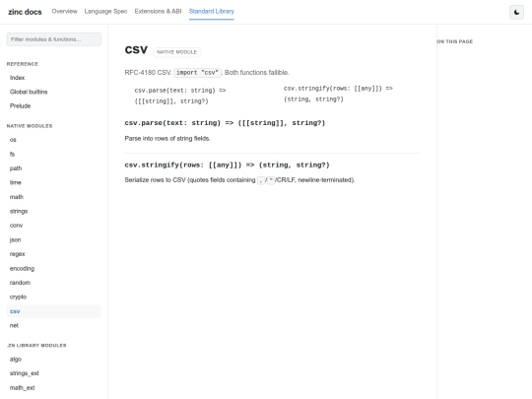
Task: Jump to csv.stringify from the summary signature
Action: pos(338,94)
